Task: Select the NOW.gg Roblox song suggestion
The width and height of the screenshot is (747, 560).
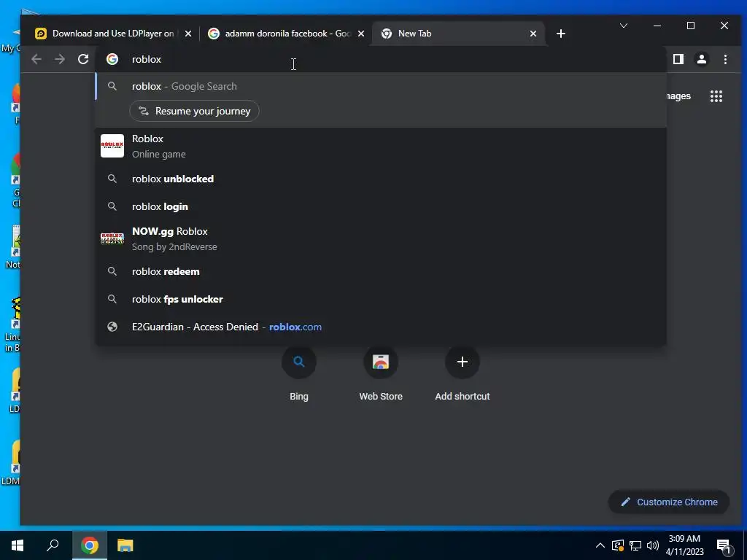Action: pos(381,238)
